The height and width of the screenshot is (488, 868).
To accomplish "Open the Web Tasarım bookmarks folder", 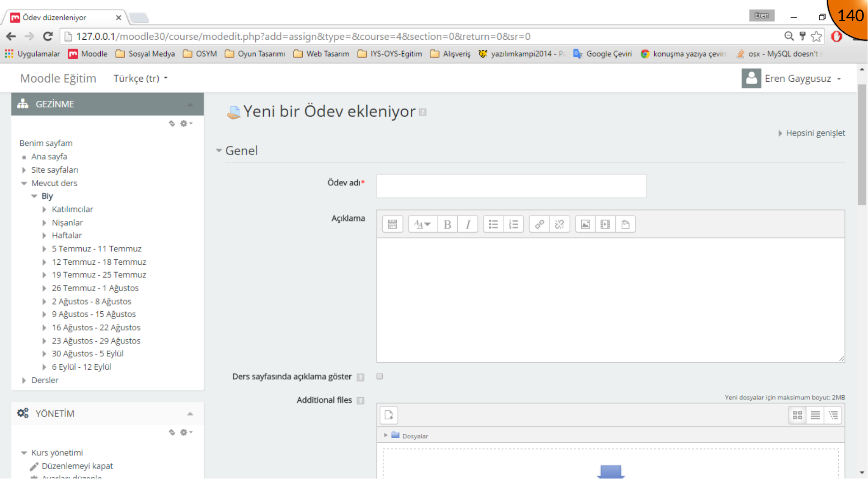I will coord(321,54).
